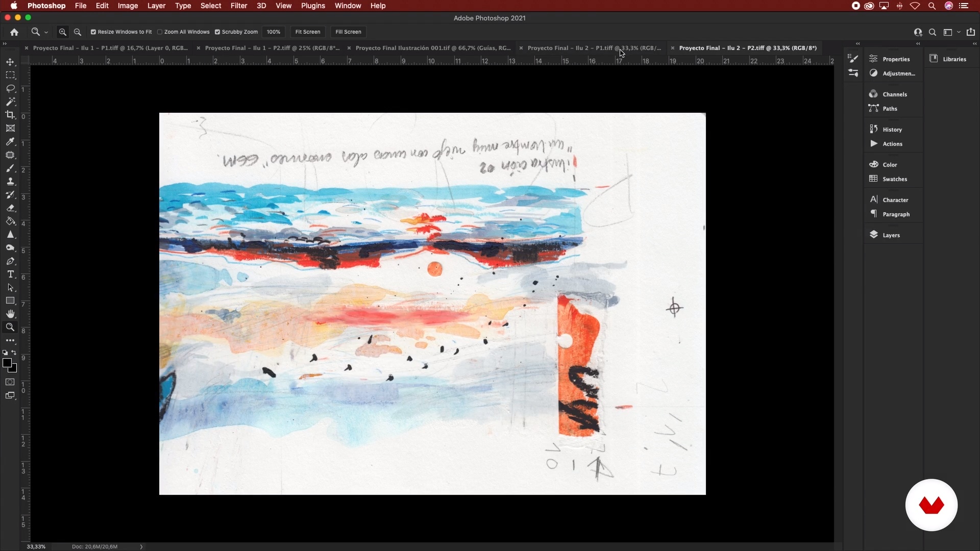
Task: Switch to Proyecto Final - Ilu 2 - P1.tiff tab
Action: [594, 48]
